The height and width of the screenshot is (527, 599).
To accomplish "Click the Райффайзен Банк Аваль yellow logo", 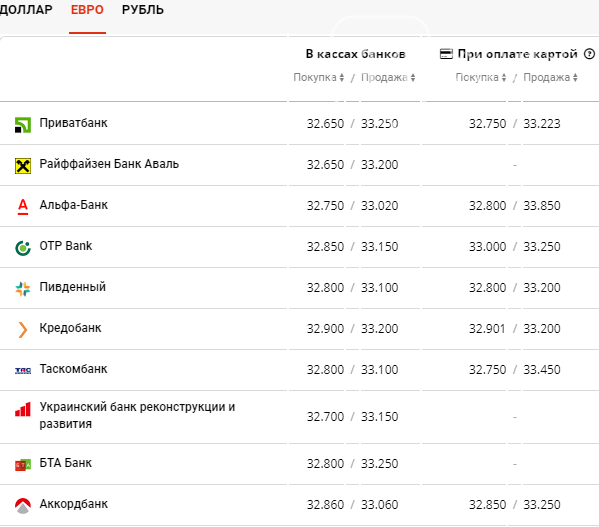I will [23, 166].
